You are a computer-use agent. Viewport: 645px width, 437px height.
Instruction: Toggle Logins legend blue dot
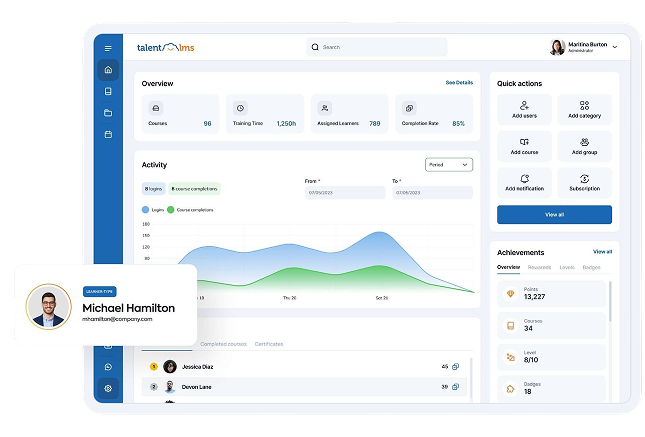pyautogui.click(x=145, y=210)
